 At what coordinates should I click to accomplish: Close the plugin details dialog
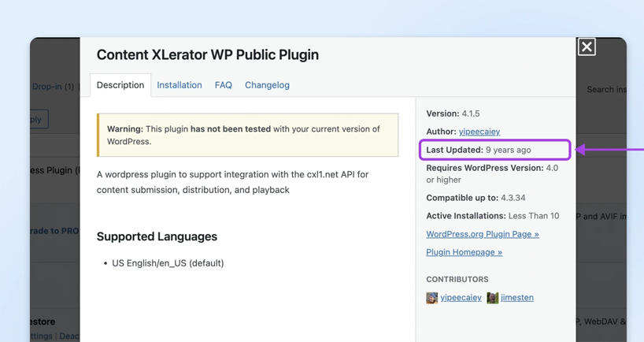click(587, 46)
